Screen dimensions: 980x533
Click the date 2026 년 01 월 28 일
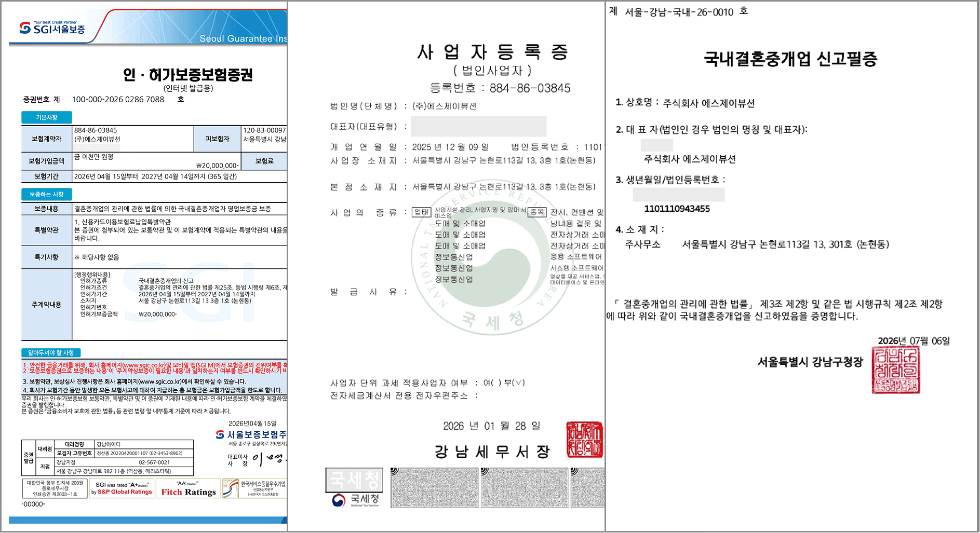[x=492, y=426]
